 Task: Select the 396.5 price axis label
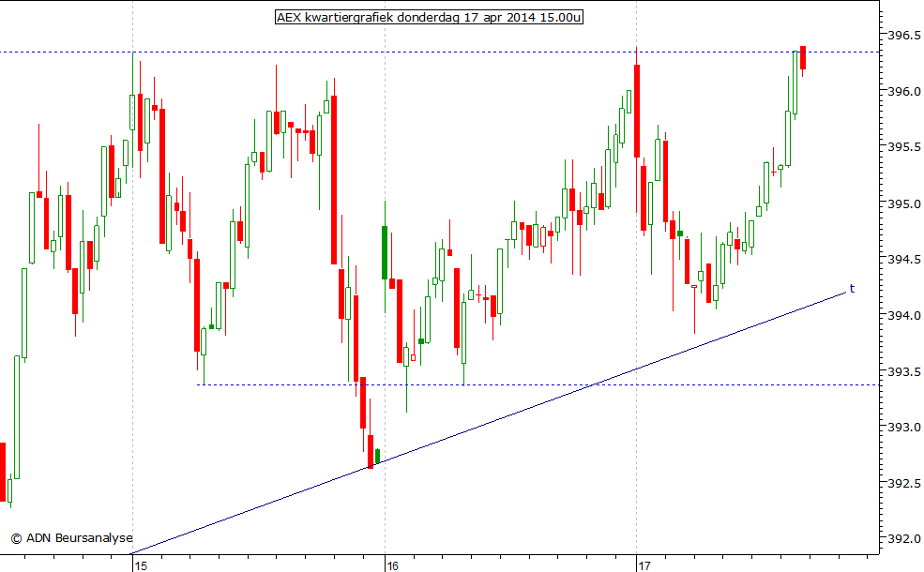pos(904,36)
